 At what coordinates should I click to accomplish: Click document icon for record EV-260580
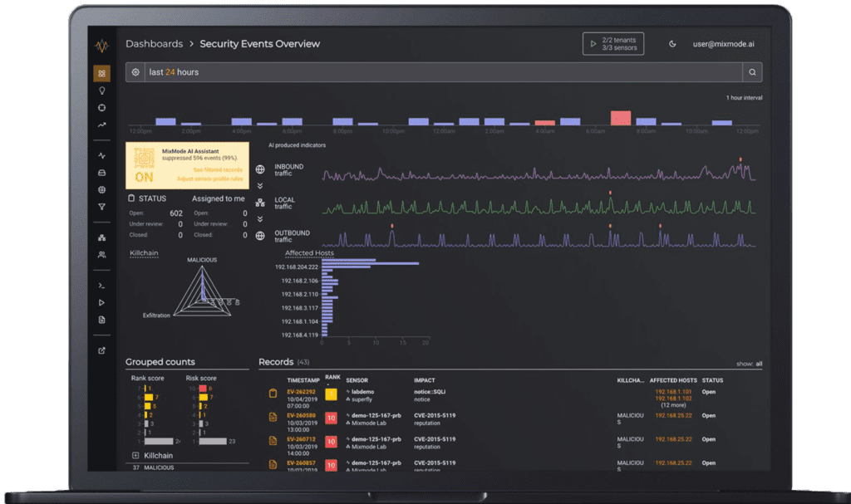click(x=273, y=417)
